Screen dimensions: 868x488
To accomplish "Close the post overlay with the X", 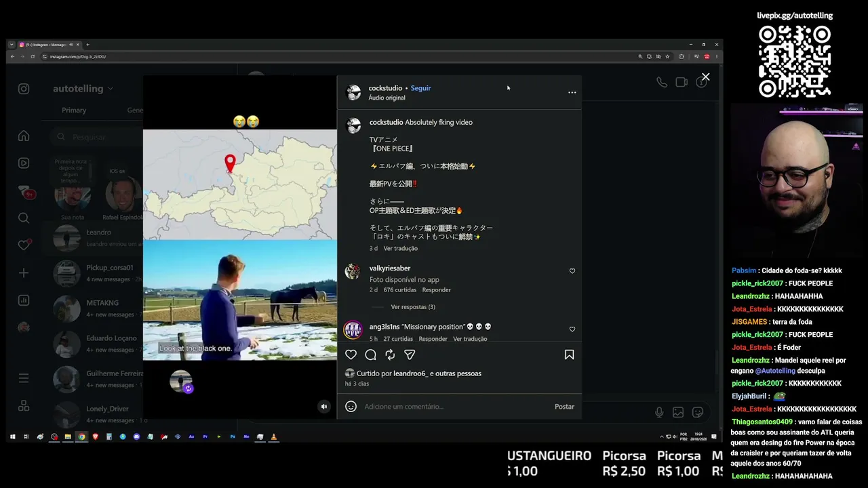I will 705,77.
